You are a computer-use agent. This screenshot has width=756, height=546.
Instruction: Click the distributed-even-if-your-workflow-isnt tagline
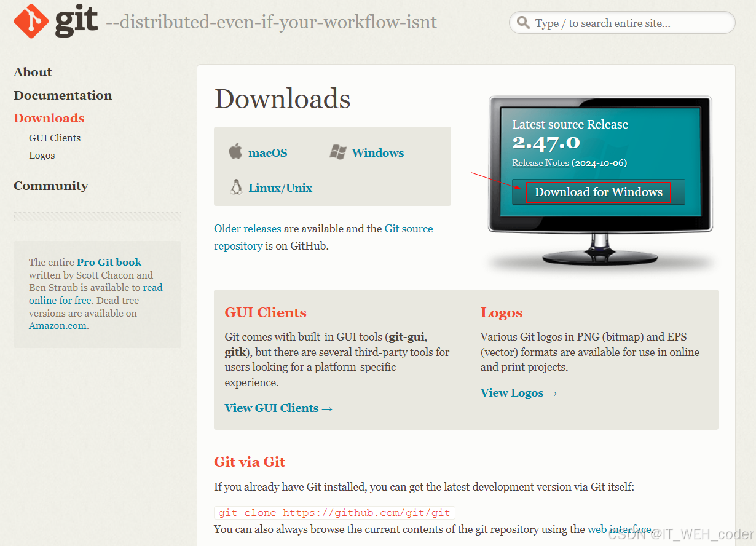pos(271,23)
